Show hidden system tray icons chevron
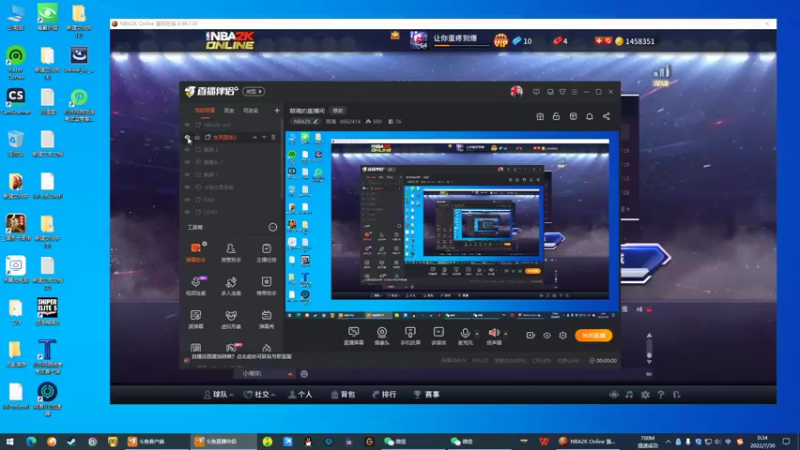The image size is (800, 450). [668, 442]
